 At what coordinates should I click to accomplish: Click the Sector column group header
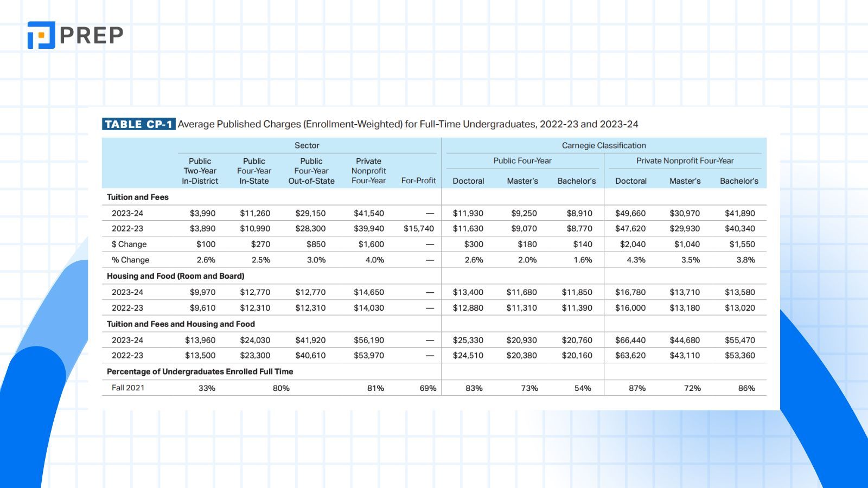point(307,145)
